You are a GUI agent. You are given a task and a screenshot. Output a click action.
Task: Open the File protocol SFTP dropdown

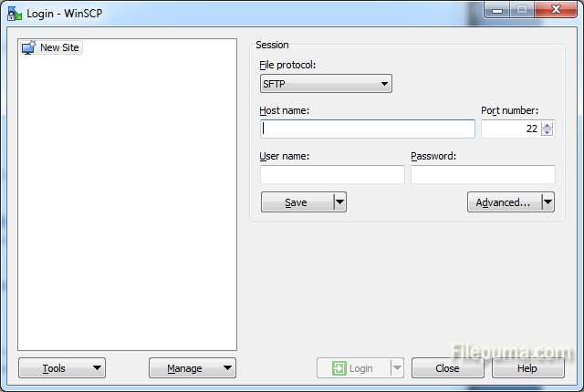tap(326, 84)
